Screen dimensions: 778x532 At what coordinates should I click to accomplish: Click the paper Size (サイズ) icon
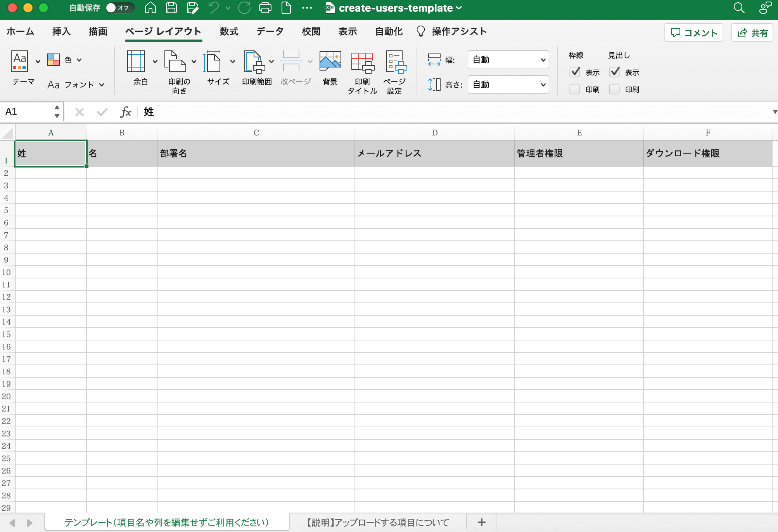point(213,61)
